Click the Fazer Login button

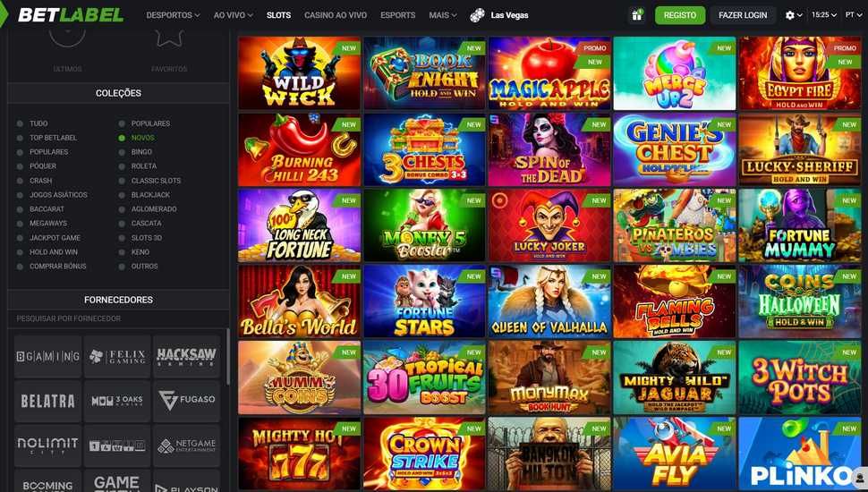click(743, 15)
